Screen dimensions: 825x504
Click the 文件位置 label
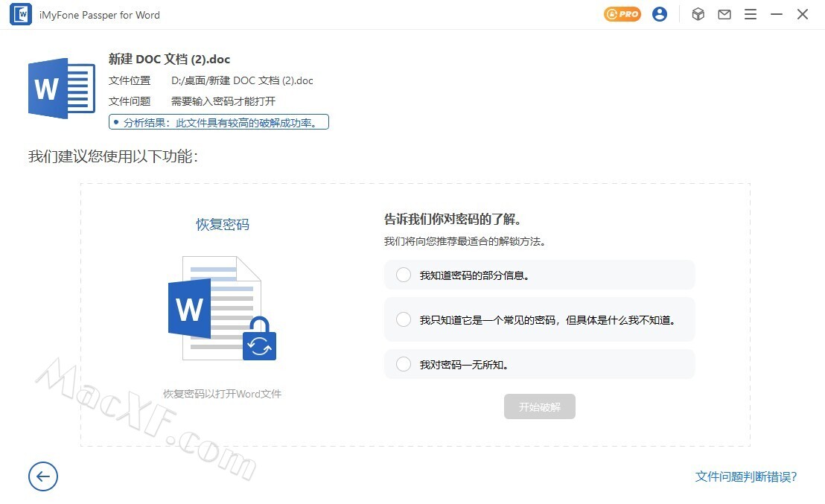point(130,80)
